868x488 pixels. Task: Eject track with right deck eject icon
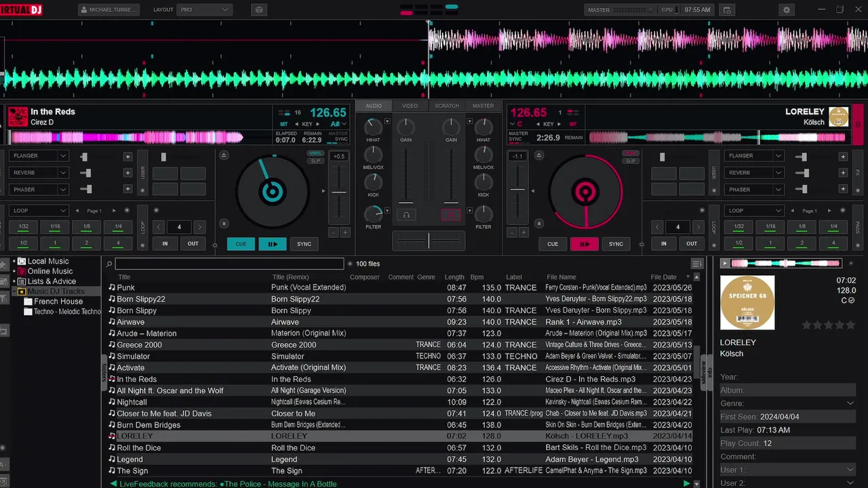[538, 155]
